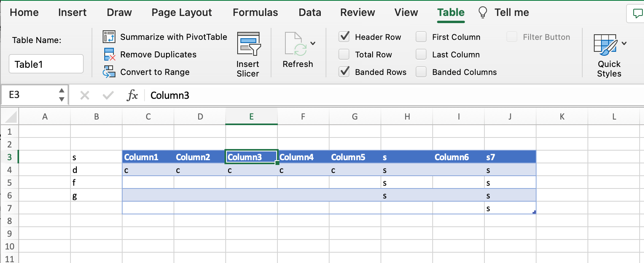The image size is (644, 263).
Task: Click the Select All corner triangle
Action: click(10, 117)
